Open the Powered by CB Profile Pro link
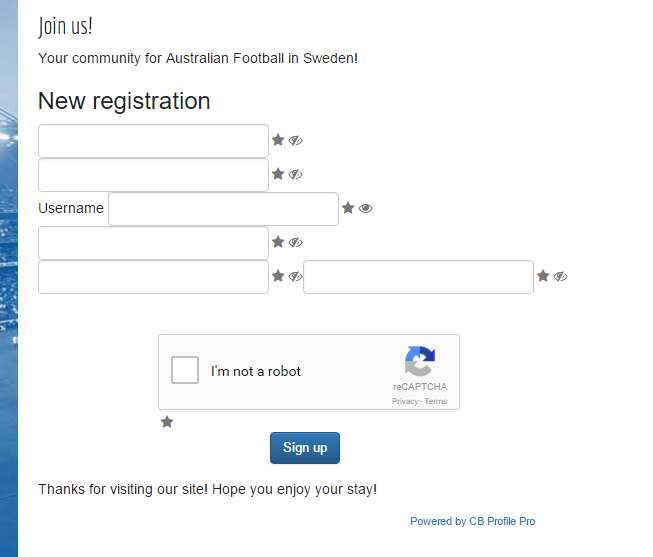Screen dimensions: 653x557 coord(472,521)
